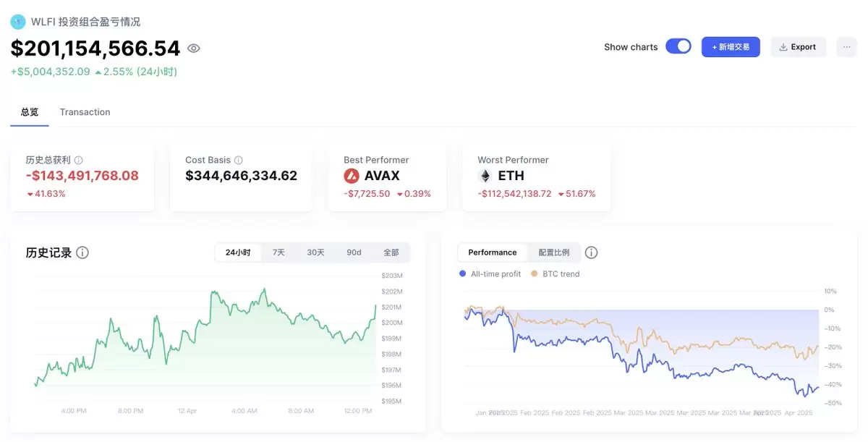Toggle the All-time profit legend series
Image resolution: width=868 pixels, height=442 pixels.
pos(490,274)
